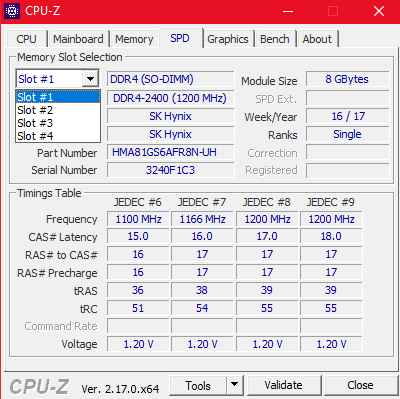Pick Slot #3 from the slot list
Screen dimensions: 400x399
tap(58, 123)
